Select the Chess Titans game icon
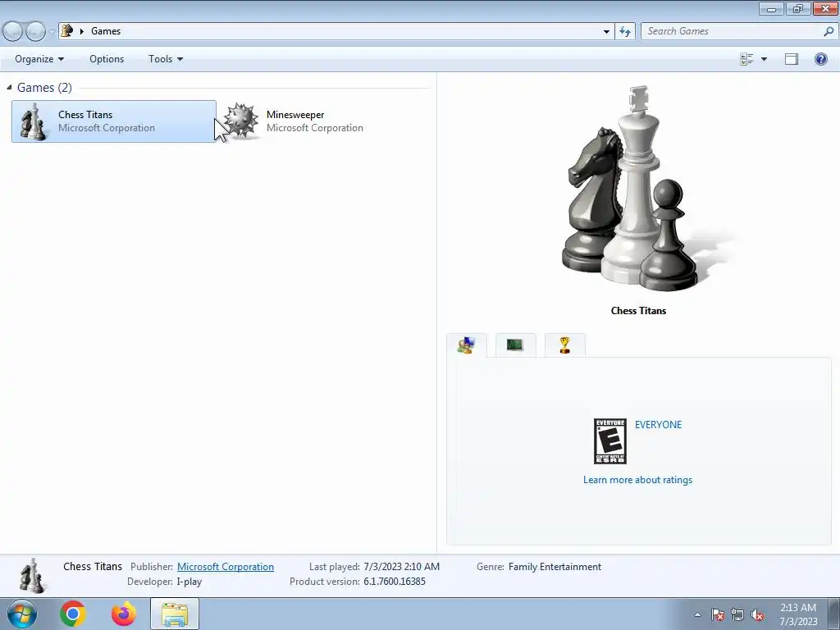Screen dimensions: 840x630 (33, 121)
